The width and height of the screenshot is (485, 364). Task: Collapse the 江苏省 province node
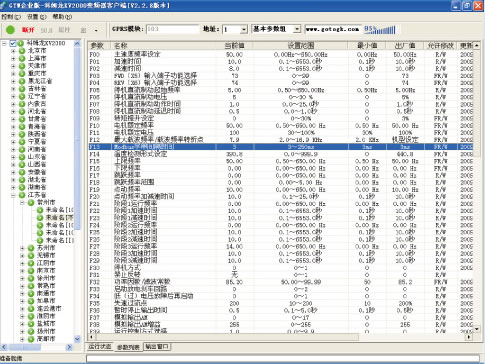13,195
